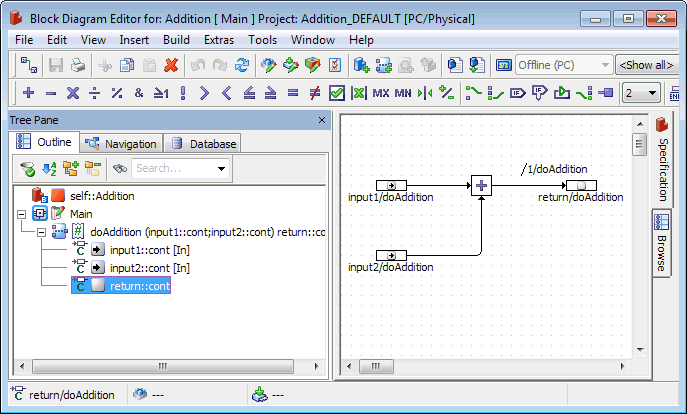Viewport: 687px width, 414px height.
Task: Select the Not-equal operator tool
Action: 315,93
